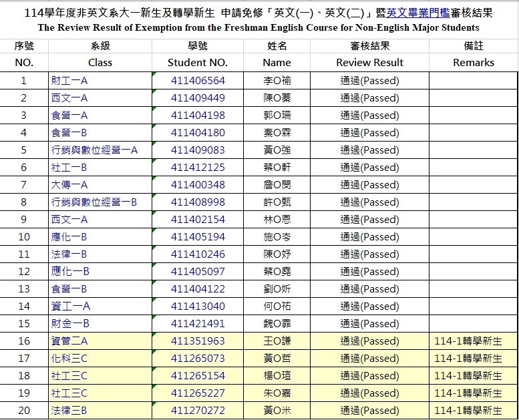Select the Class column header
Viewport: 519px width, 420px height.
[x=100, y=62]
